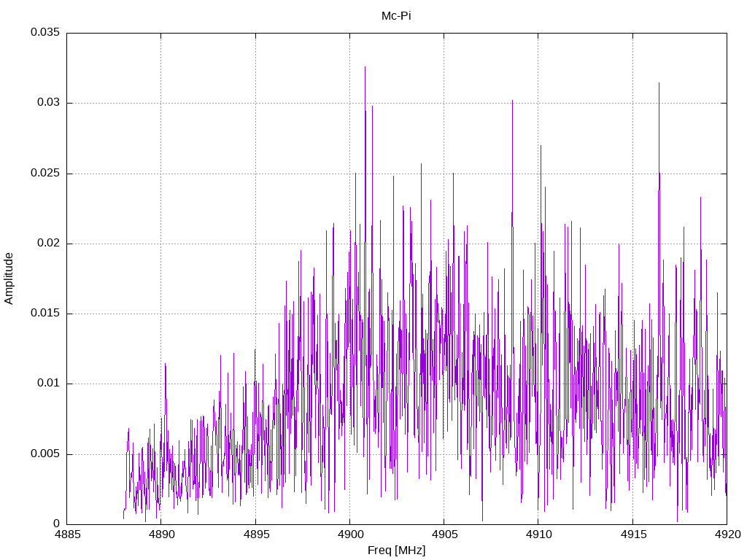This screenshot has width=747, height=560.
Task: Click the x-axis tick label 4895
Action: click(x=256, y=534)
